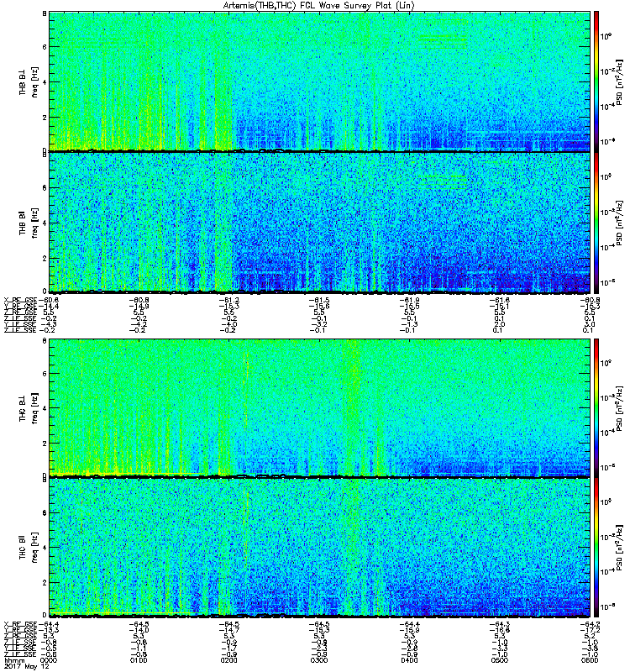Click the THC Y_RE_GSE value '-14.7'
This screenshot has height=672, width=630.
(x=228, y=631)
